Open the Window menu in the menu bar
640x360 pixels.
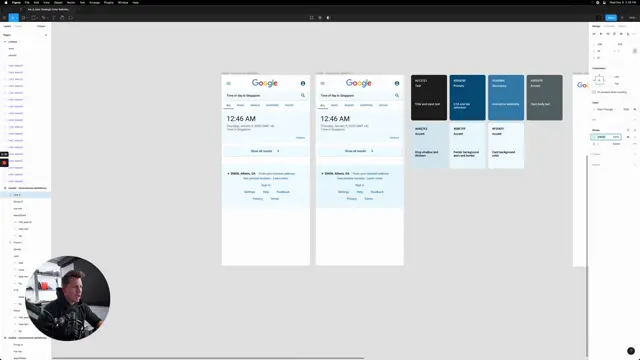coord(122,2)
